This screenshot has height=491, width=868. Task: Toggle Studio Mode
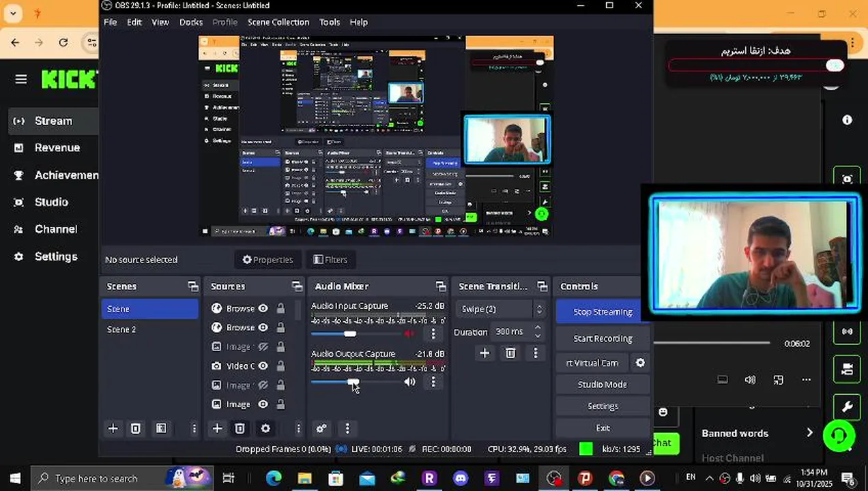(x=602, y=385)
